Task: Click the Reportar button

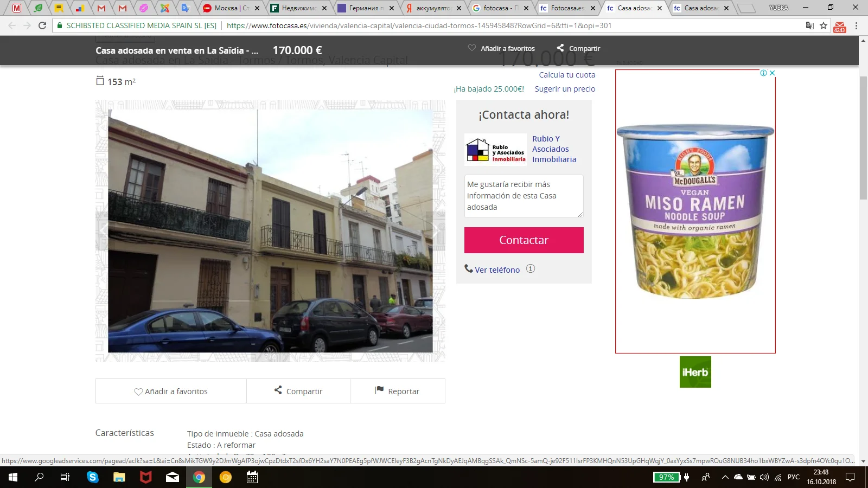Action: (398, 391)
